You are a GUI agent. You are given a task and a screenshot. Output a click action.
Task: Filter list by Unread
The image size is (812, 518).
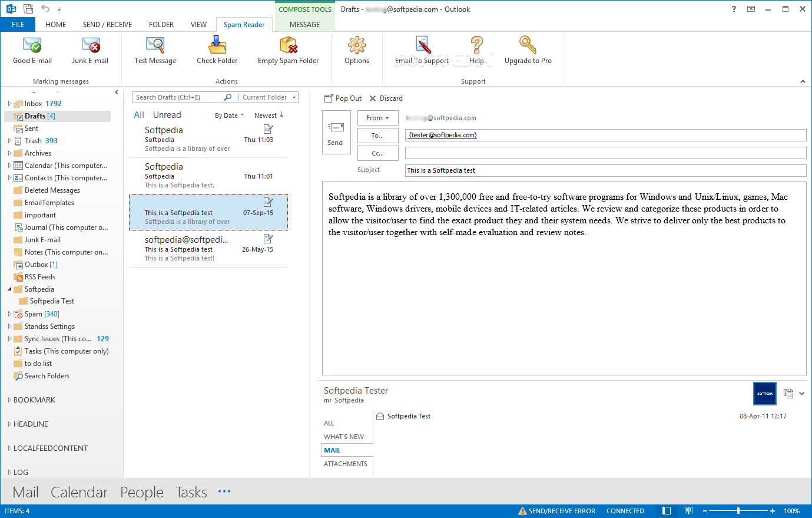point(167,115)
